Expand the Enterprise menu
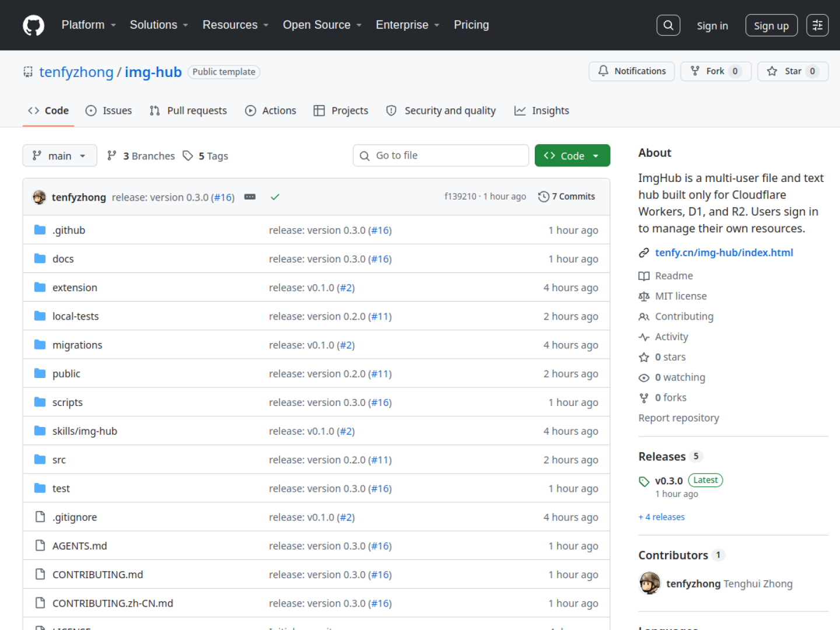 click(408, 25)
